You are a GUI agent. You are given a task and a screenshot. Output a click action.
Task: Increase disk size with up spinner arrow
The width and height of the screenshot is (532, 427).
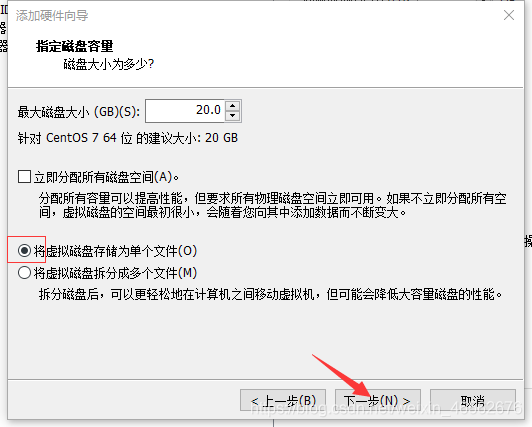(x=232, y=105)
